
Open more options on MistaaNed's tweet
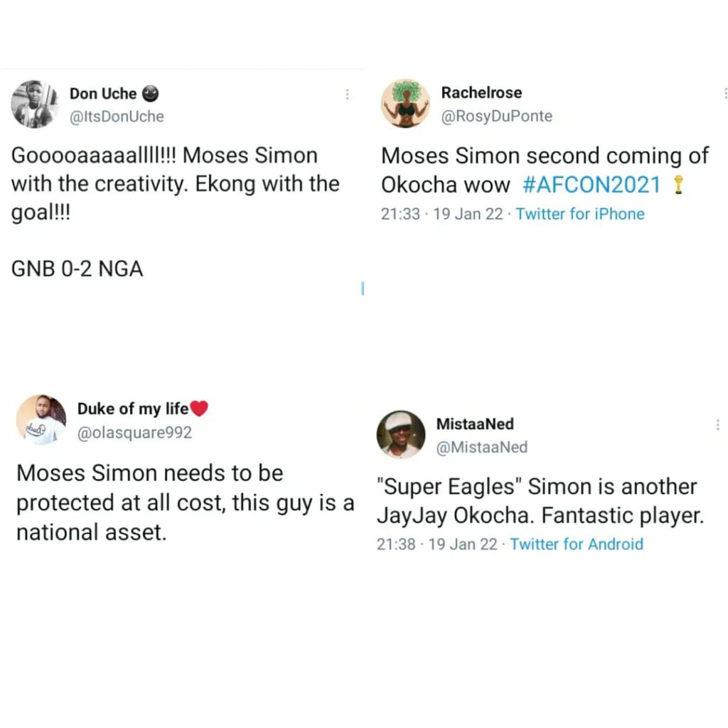pyautogui.click(x=718, y=424)
